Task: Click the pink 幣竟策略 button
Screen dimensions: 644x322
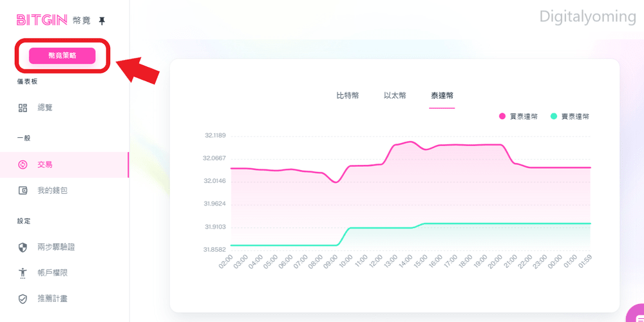Action: pyautogui.click(x=62, y=56)
